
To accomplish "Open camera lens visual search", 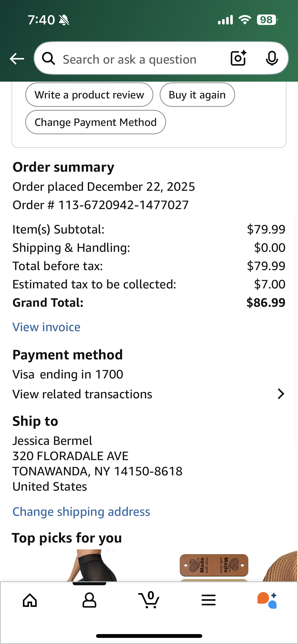I will tap(238, 58).
